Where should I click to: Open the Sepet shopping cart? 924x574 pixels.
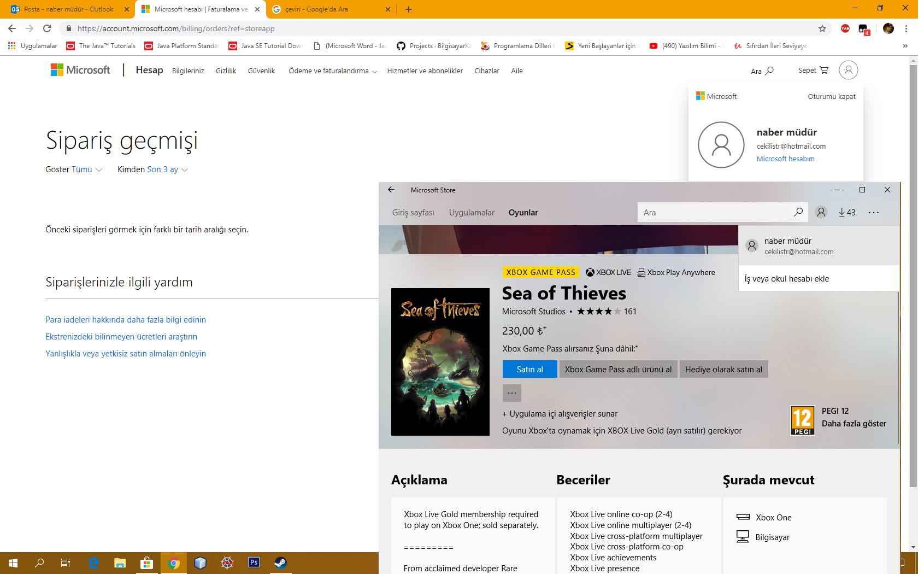tap(813, 71)
